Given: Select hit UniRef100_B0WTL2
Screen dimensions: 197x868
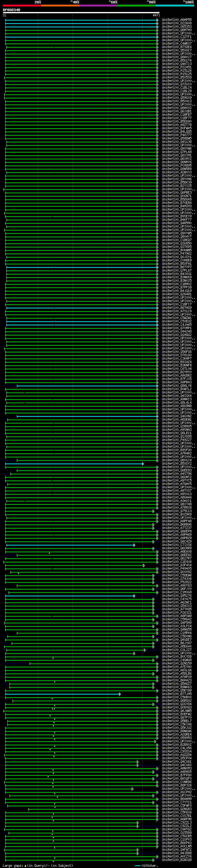Looking at the screenshot, I should (x=177, y=389).
